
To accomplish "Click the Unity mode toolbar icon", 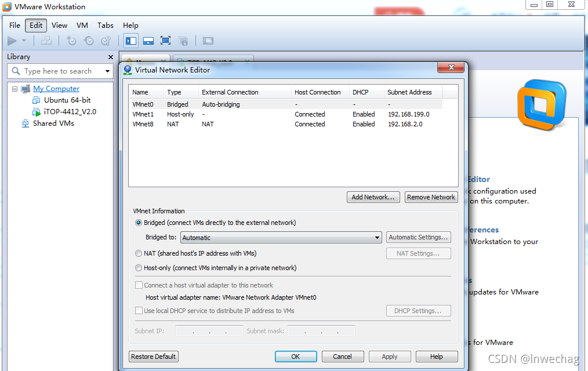I will point(183,41).
